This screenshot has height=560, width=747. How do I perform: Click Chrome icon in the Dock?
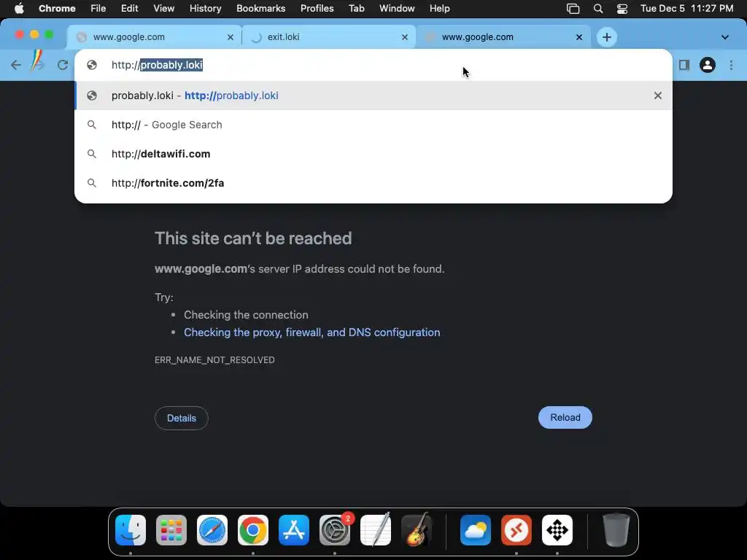253,530
